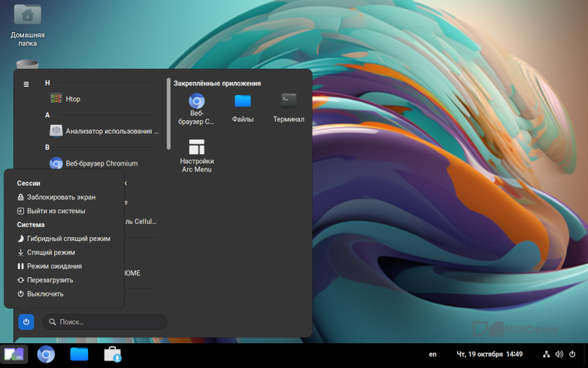This screenshot has height=368, width=588.
Task: Click the Поиск search field
Action: point(105,322)
